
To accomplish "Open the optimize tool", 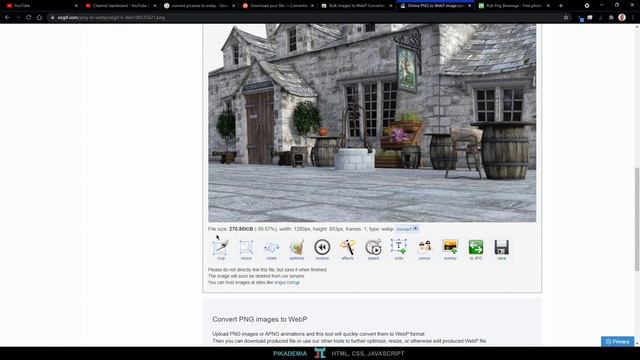I will click(x=297, y=250).
